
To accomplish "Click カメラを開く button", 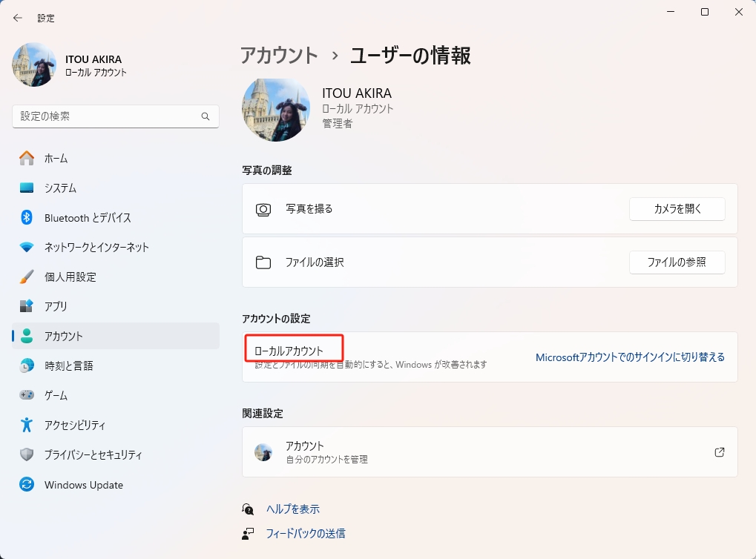I will (676, 209).
